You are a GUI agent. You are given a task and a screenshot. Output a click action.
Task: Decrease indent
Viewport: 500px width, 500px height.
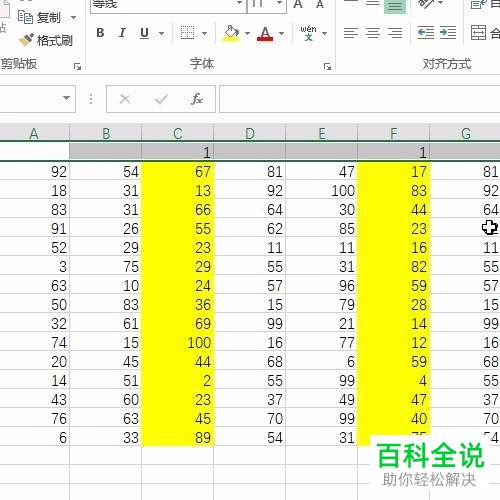(x=426, y=33)
